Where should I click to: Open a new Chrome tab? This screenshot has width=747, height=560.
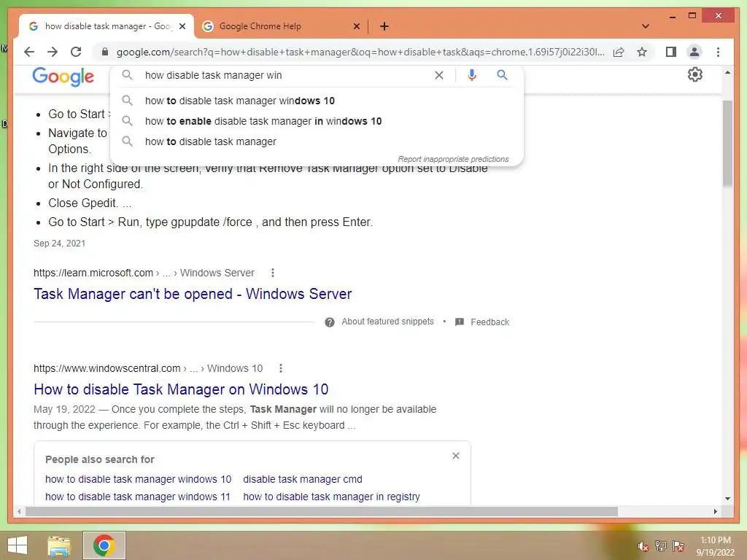pos(384,26)
